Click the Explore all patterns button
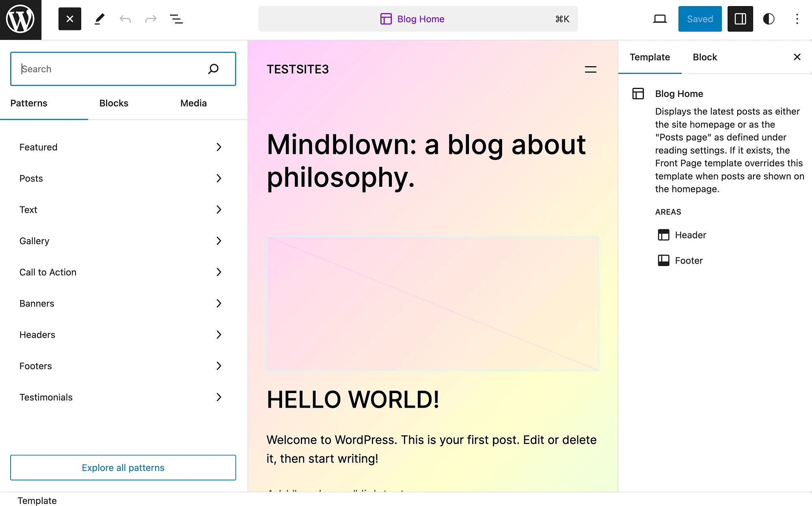This screenshot has height=506, width=812. click(x=123, y=467)
